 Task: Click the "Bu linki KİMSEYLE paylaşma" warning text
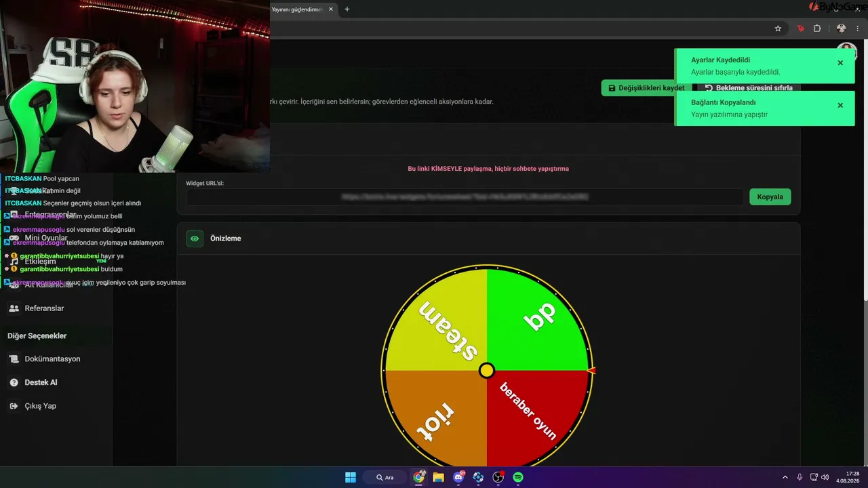[488, 169]
